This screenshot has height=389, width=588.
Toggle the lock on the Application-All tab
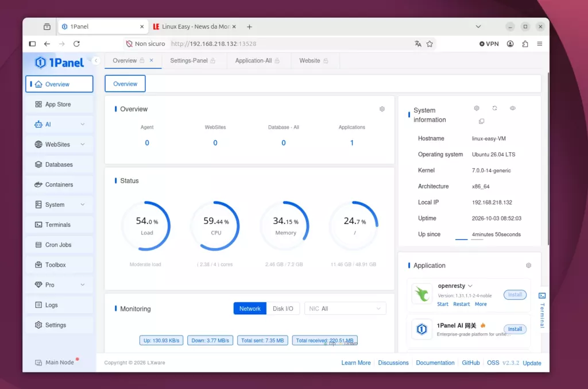click(x=277, y=61)
